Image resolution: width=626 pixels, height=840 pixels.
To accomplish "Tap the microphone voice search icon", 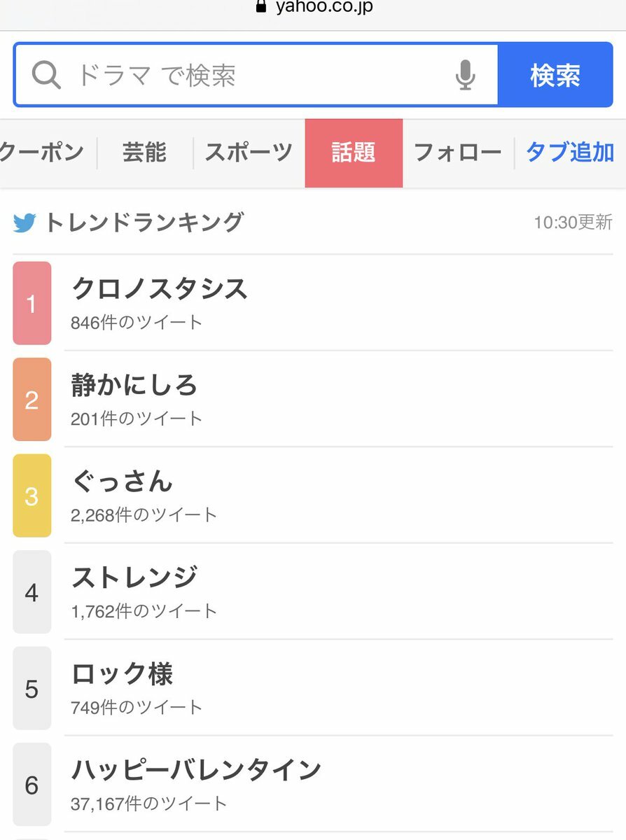I will click(466, 75).
